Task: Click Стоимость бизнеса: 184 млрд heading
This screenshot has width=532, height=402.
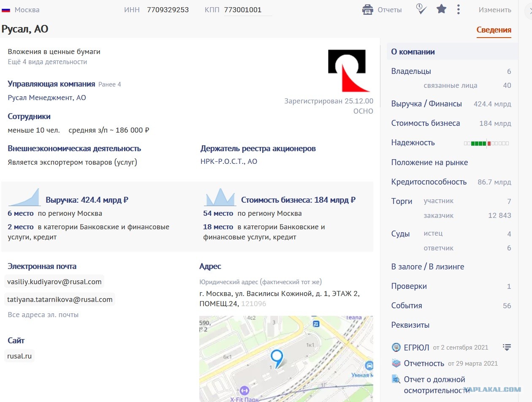Action: [x=298, y=200]
